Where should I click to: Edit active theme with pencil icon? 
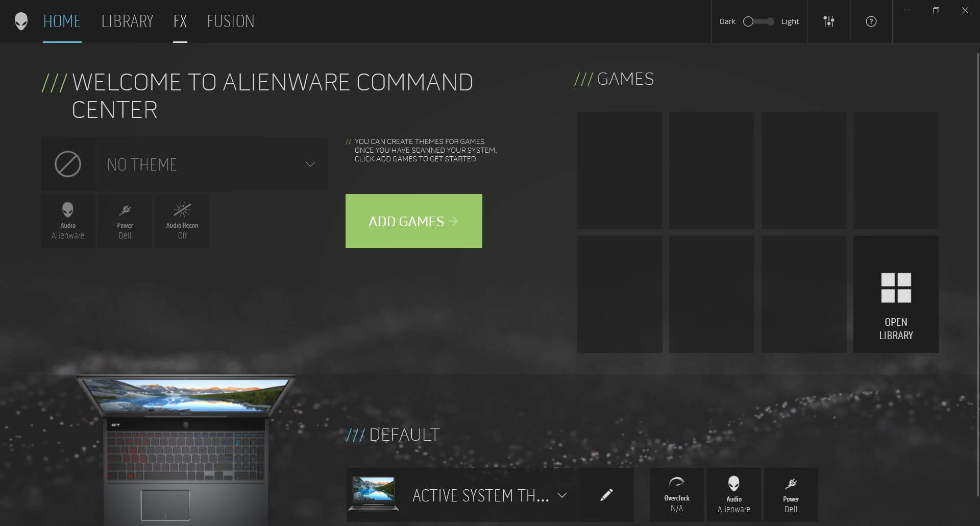(606, 495)
